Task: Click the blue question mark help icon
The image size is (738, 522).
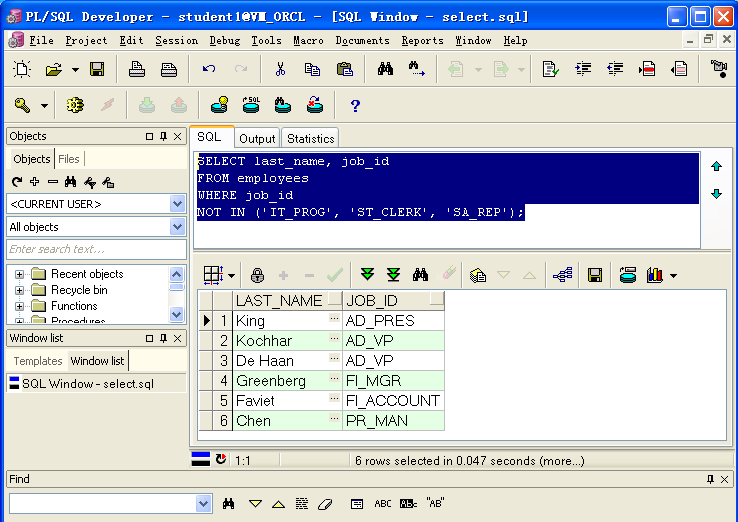Action: [x=355, y=106]
